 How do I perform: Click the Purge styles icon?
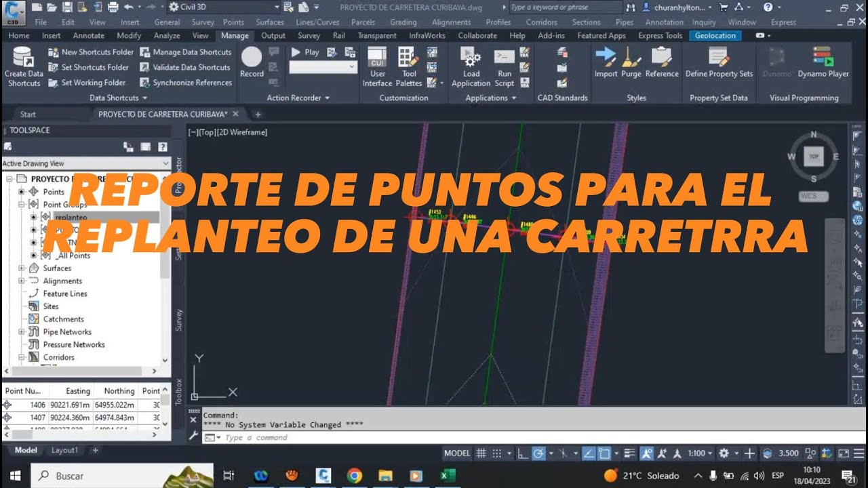pos(631,57)
